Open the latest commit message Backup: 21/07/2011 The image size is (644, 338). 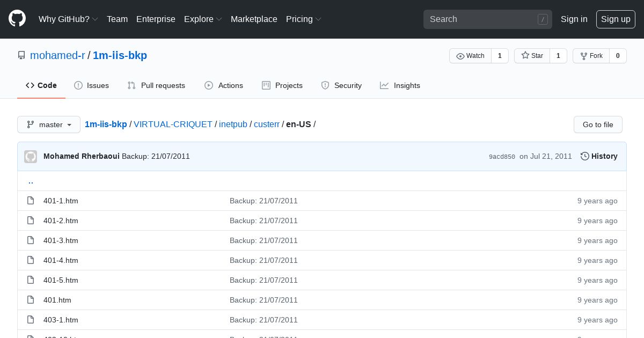tap(156, 156)
